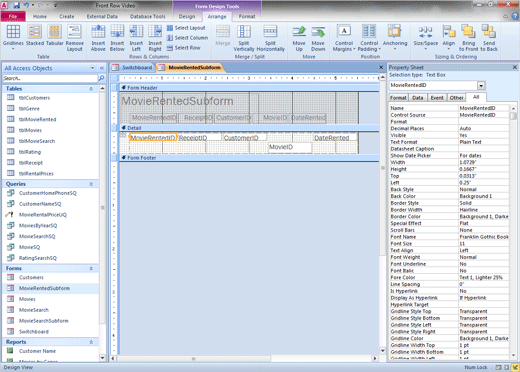Viewport: 520px width, 372px height.
Task: Switch to the Database Tools tab
Action: click(x=147, y=16)
